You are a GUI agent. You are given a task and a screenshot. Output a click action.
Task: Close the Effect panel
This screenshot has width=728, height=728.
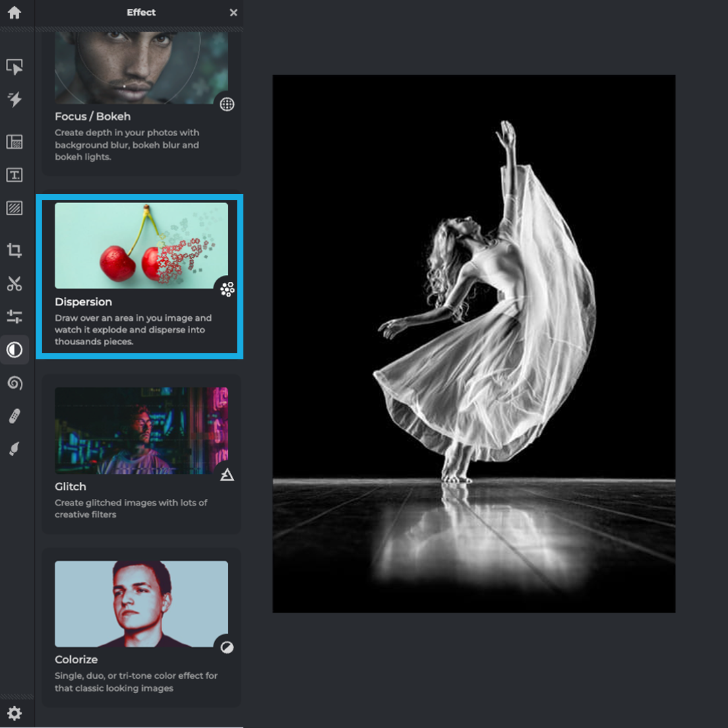233,12
